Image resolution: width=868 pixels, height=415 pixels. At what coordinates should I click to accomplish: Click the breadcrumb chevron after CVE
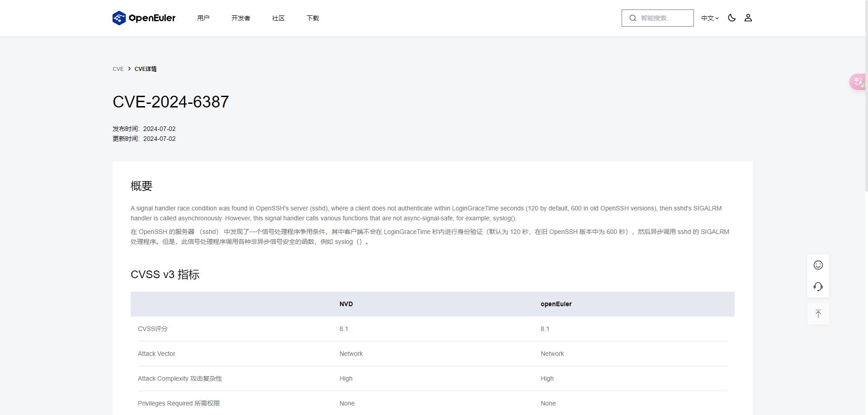(128, 69)
